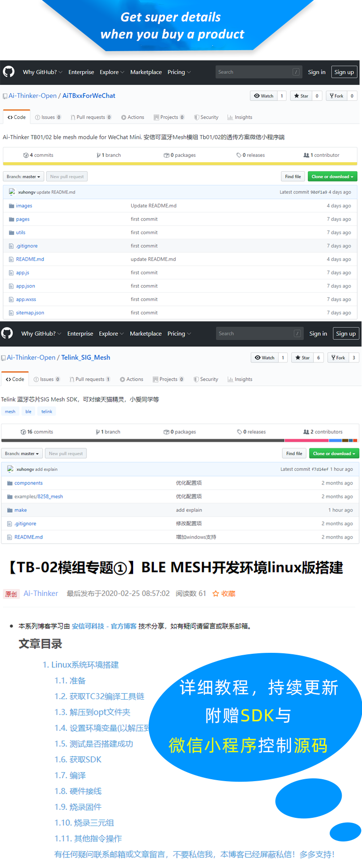Click the make folder icon
Image resolution: width=362 pixels, height=868 pixels.
coord(10,510)
